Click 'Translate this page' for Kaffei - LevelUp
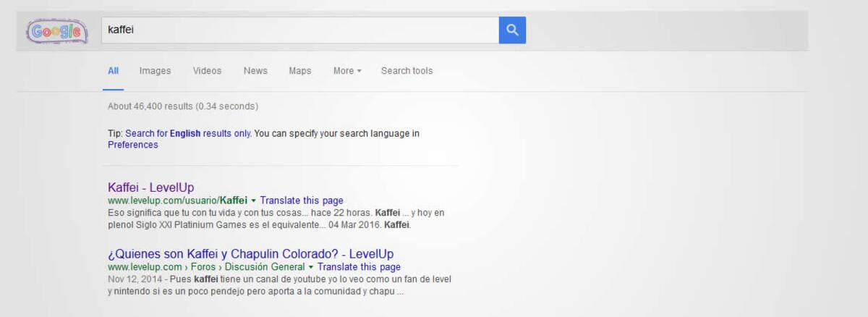The width and height of the screenshot is (868, 317). point(302,200)
